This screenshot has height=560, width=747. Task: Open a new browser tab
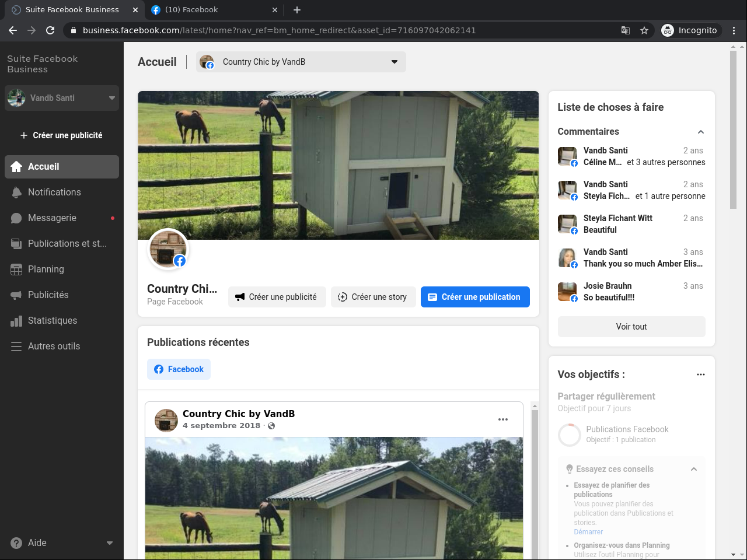297,10
